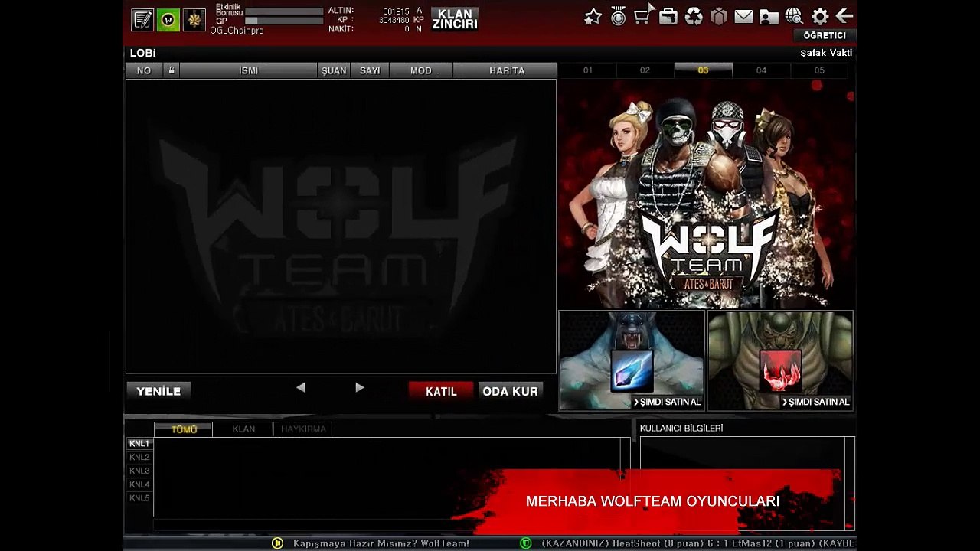
Task: Click the blue crystal item icon
Action: 632,371
